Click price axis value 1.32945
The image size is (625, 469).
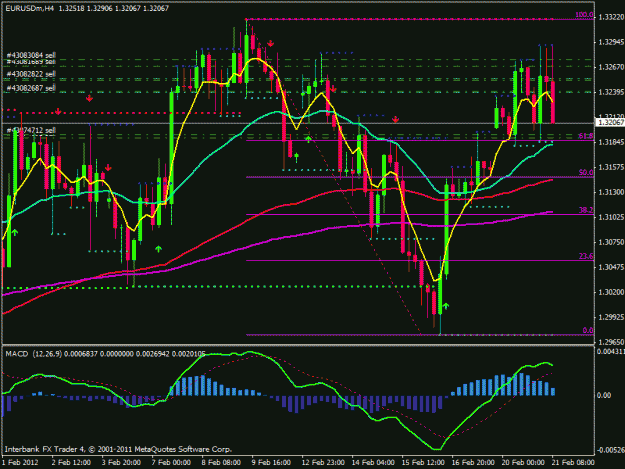(611, 42)
